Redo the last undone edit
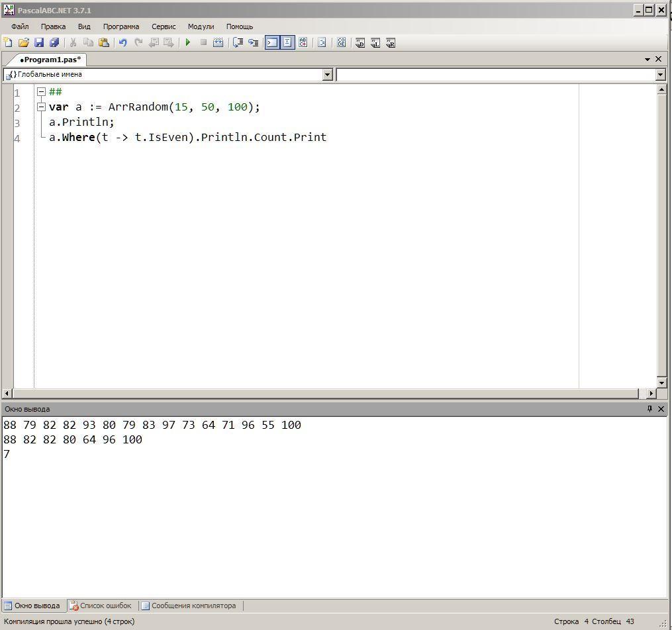The image size is (672, 630). pyautogui.click(x=138, y=42)
